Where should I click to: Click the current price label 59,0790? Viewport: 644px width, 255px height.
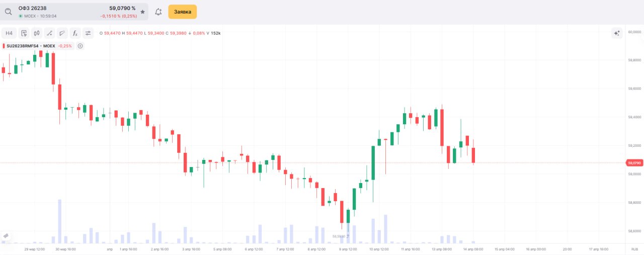[634, 163]
